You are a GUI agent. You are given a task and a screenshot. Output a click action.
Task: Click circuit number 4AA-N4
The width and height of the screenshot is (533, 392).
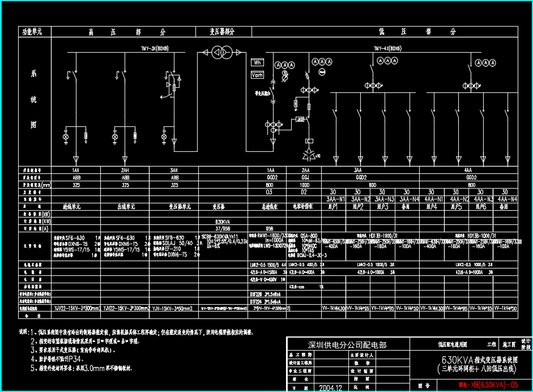tap(508, 199)
